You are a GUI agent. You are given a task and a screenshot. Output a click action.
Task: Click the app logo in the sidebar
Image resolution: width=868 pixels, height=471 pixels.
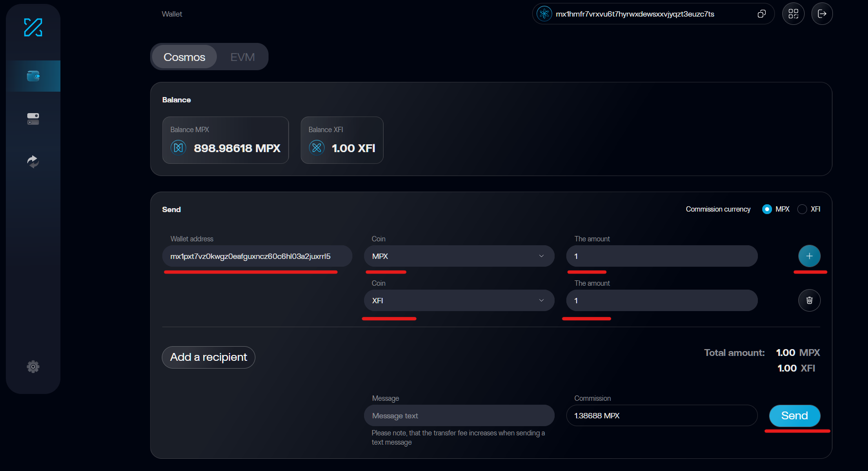[33, 27]
